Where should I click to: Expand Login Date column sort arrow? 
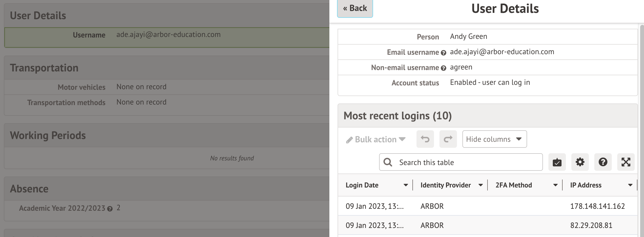pyautogui.click(x=406, y=185)
